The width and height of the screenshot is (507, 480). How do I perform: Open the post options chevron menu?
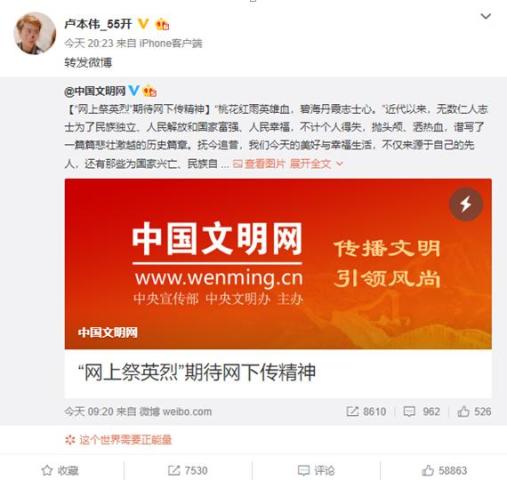click(486, 16)
